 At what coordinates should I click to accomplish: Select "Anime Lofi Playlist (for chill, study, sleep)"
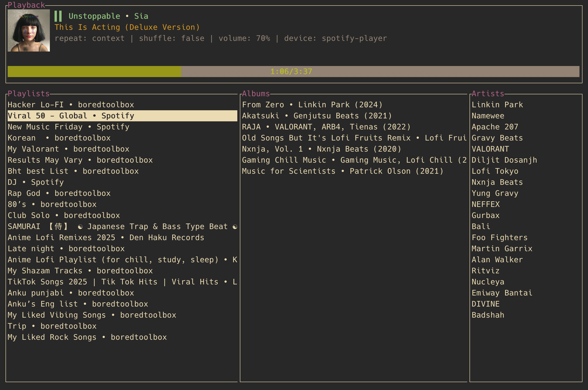122,260
